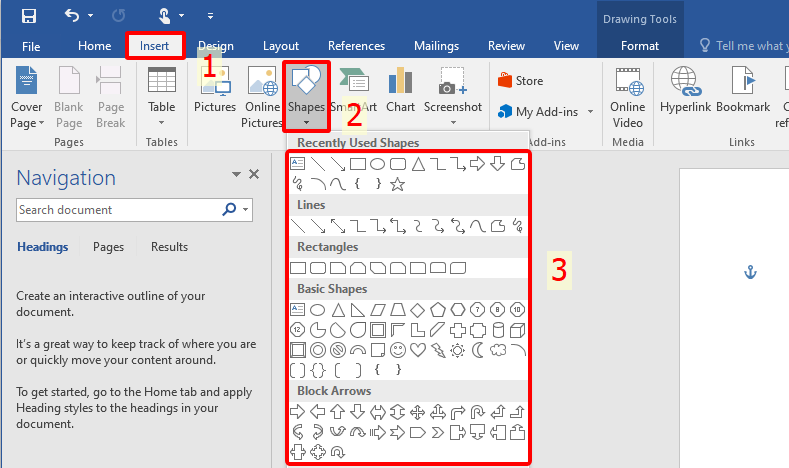This screenshot has width=789, height=468.
Task: Click the Hyperlink button in Links group
Action: 685,90
